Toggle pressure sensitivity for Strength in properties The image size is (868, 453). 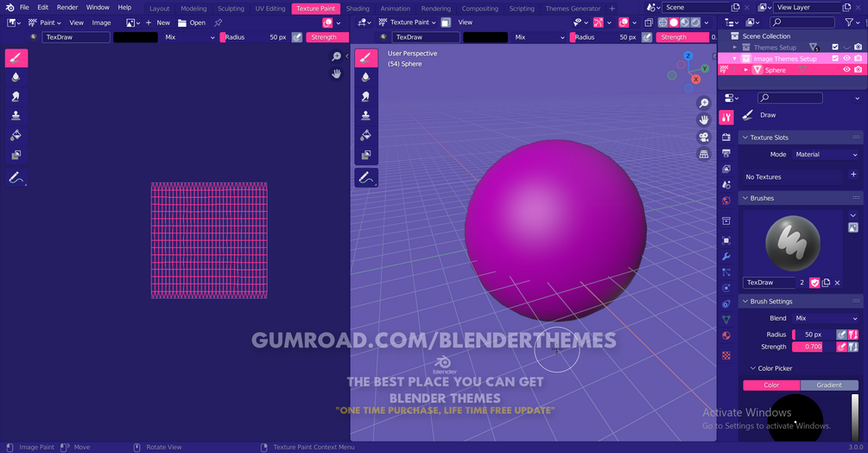click(x=841, y=347)
